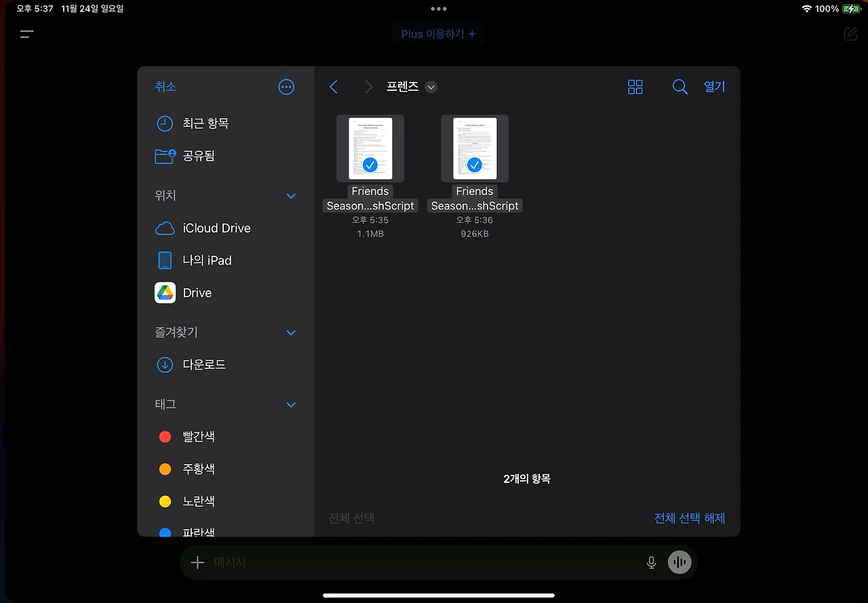Select the clock icon for recent items

coord(165,123)
